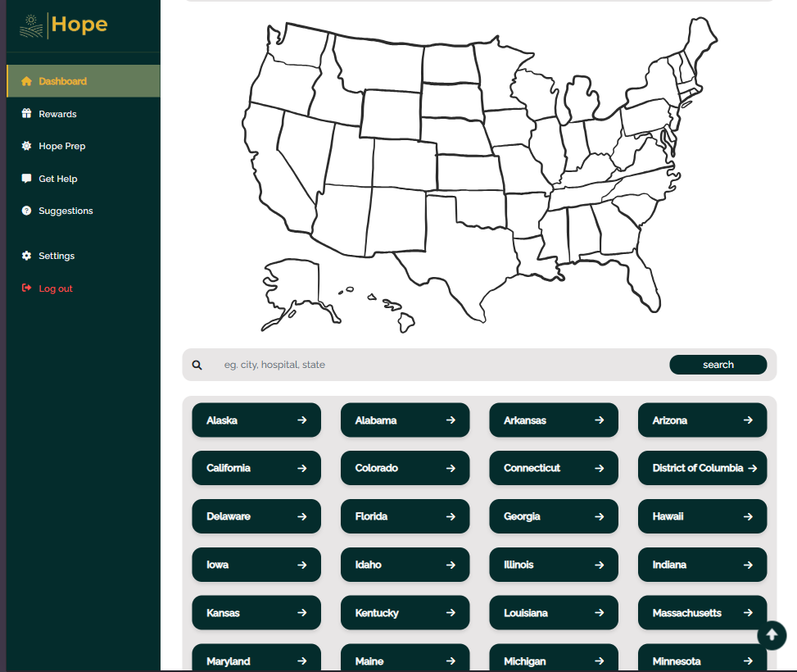Click the US states map image
The height and width of the screenshot is (672, 797).
(x=479, y=172)
